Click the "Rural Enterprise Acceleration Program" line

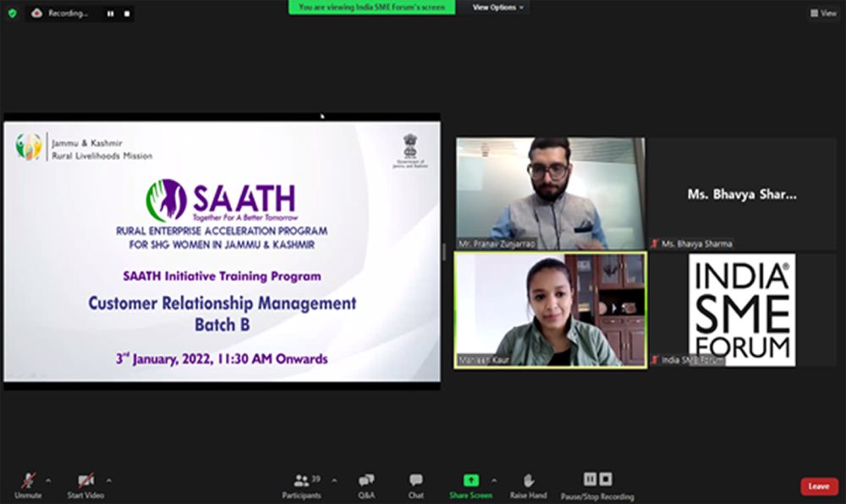click(x=222, y=231)
